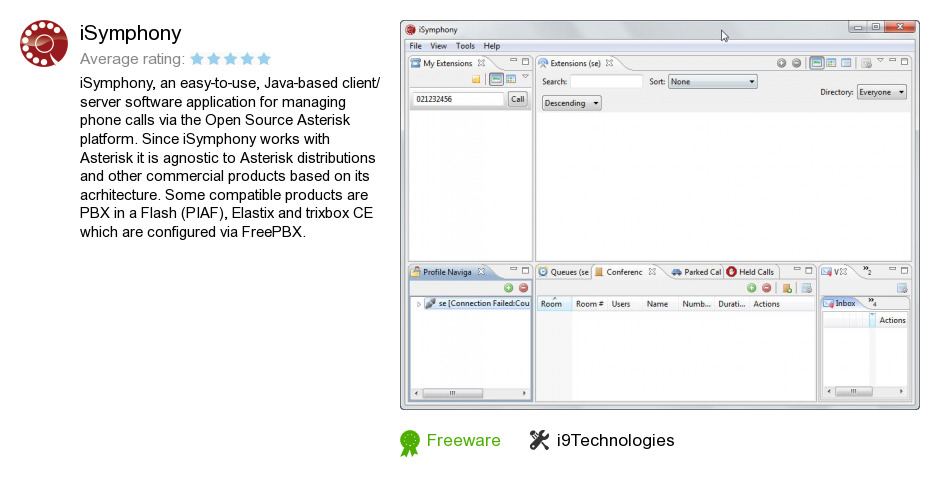Image resolution: width=940 pixels, height=487 pixels.
Task: Click Inbox horizontal scrollbar thumb
Action: [x=853, y=392]
